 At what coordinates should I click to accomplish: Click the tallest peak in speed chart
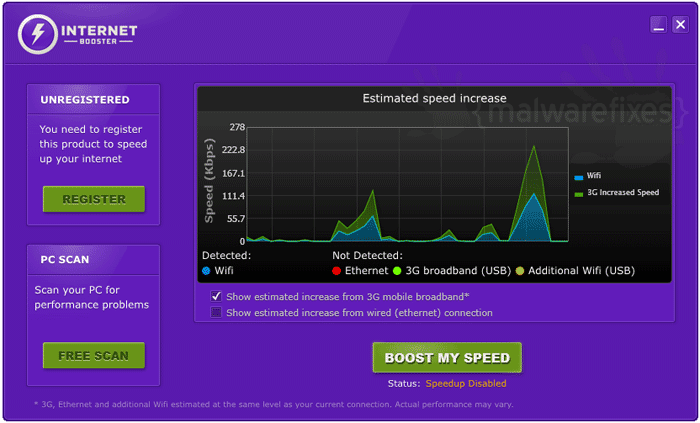pyautogui.click(x=534, y=146)
